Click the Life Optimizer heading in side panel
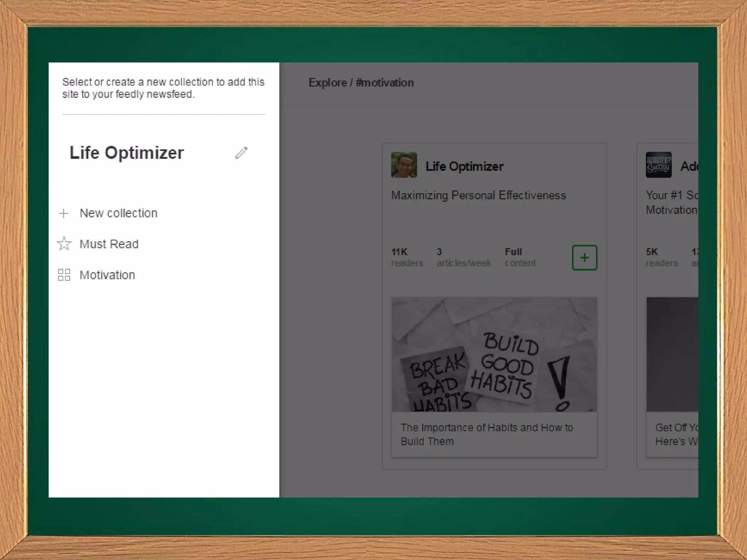The height and width of the screenshot is (560, 747). point(127,153)
